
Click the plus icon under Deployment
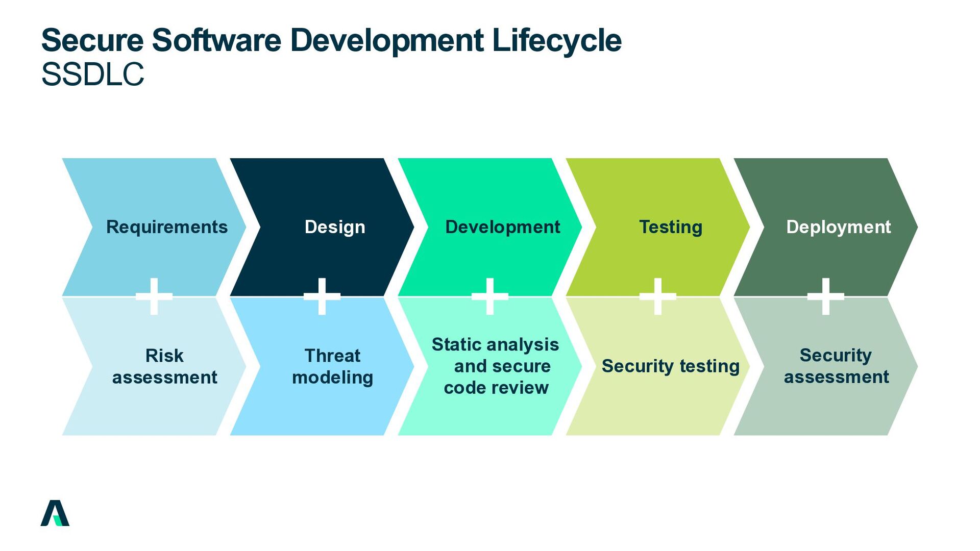coord(826,296)
